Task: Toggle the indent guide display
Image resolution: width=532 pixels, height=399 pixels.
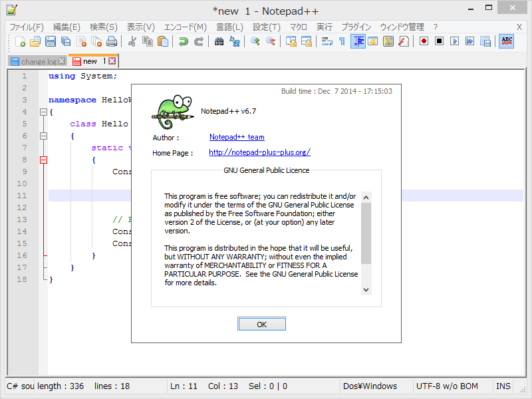Action: 358,41
